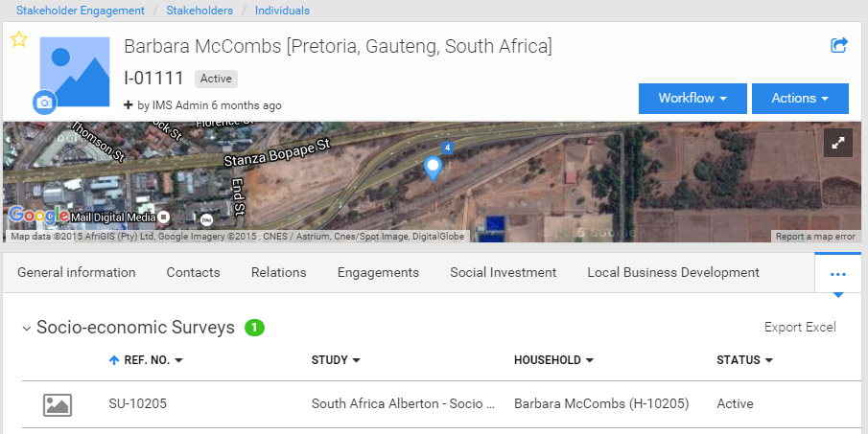Switch to the Social Investment tab

click(x=504, y=272)
